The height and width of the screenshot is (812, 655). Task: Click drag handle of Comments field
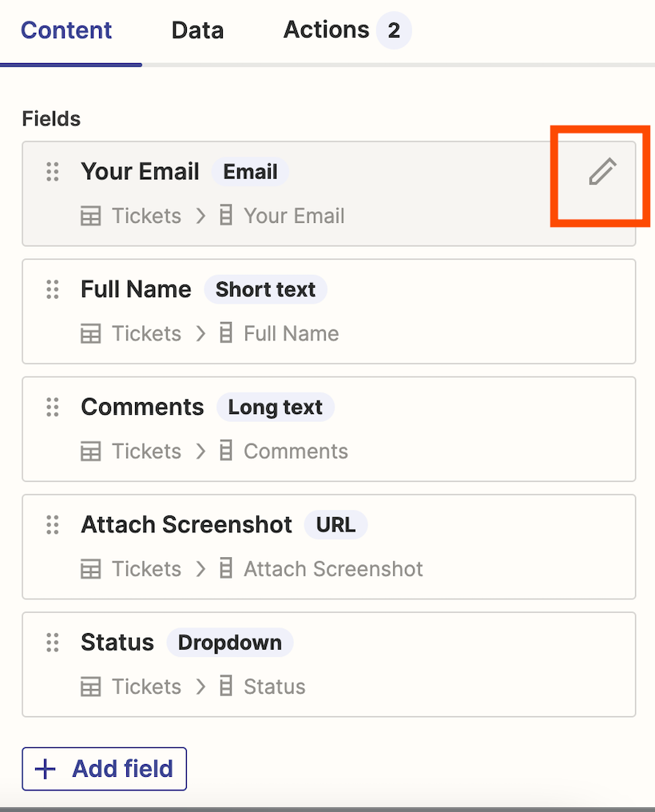[x=53, y=407]
